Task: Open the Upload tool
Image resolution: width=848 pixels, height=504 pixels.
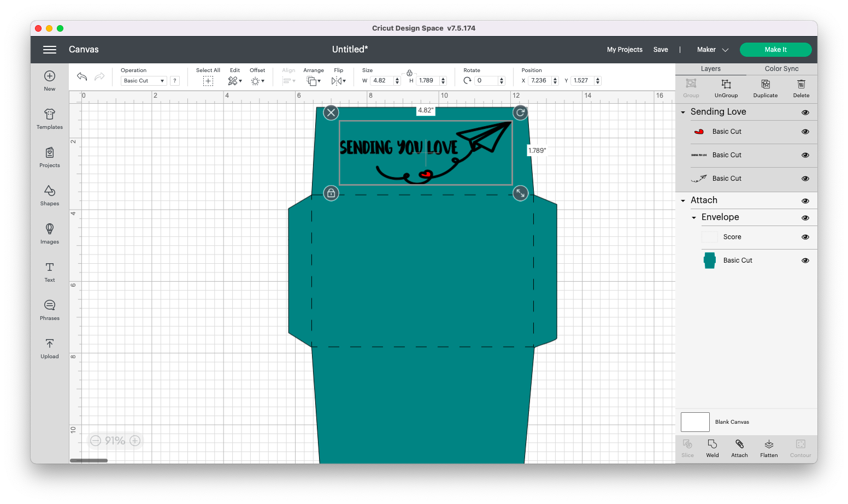Action: click(x=49, y=348)
